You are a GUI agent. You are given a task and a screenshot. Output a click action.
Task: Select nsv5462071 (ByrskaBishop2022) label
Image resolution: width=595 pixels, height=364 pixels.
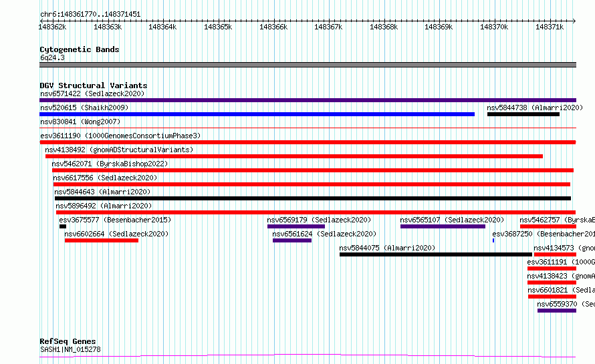(x=110, y=164)
